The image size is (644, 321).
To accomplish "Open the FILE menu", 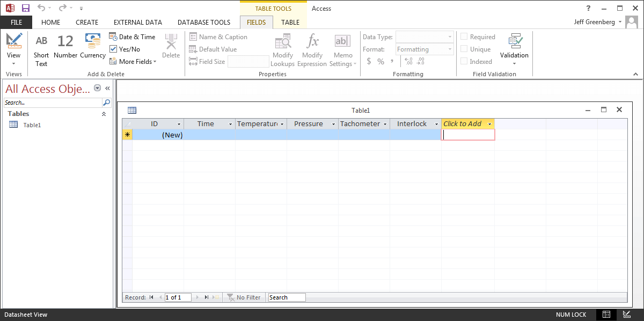I will pyautogui.click(x=16, y=23).
